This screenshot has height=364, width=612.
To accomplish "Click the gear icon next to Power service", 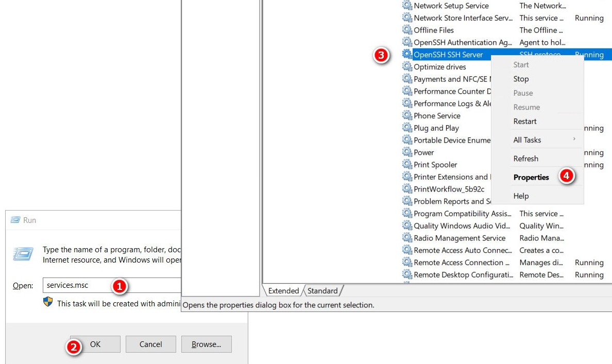I will 407,152.
